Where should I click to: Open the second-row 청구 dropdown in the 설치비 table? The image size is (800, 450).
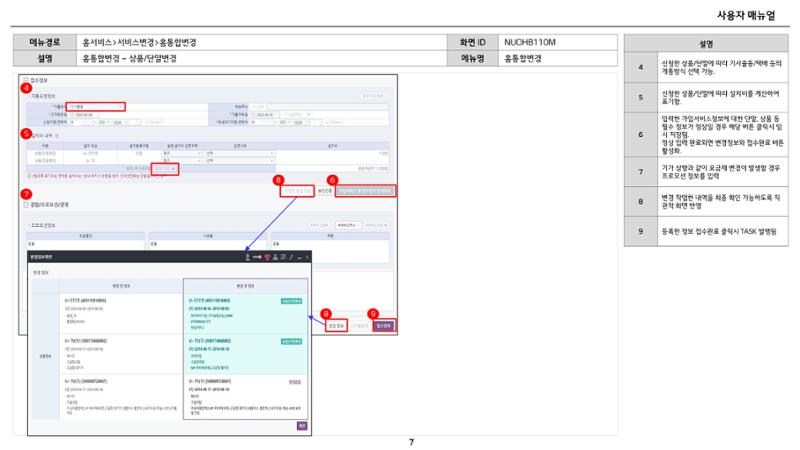(182, 160)
